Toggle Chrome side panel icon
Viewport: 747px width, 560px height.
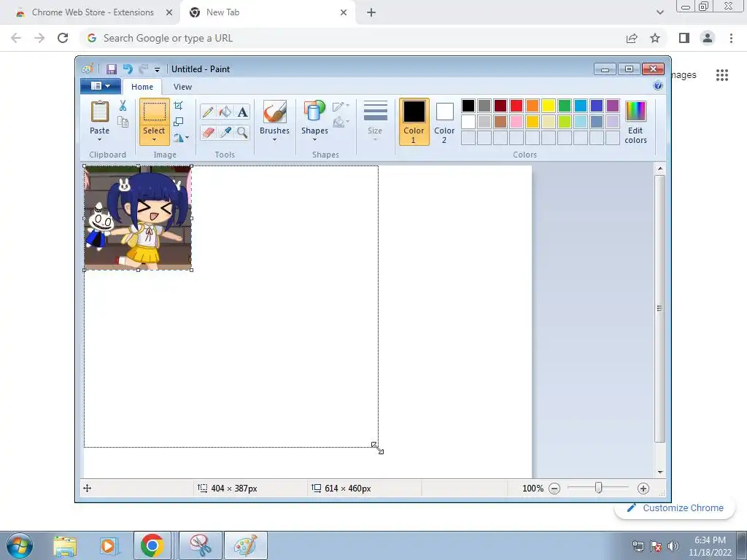(684, 38)
